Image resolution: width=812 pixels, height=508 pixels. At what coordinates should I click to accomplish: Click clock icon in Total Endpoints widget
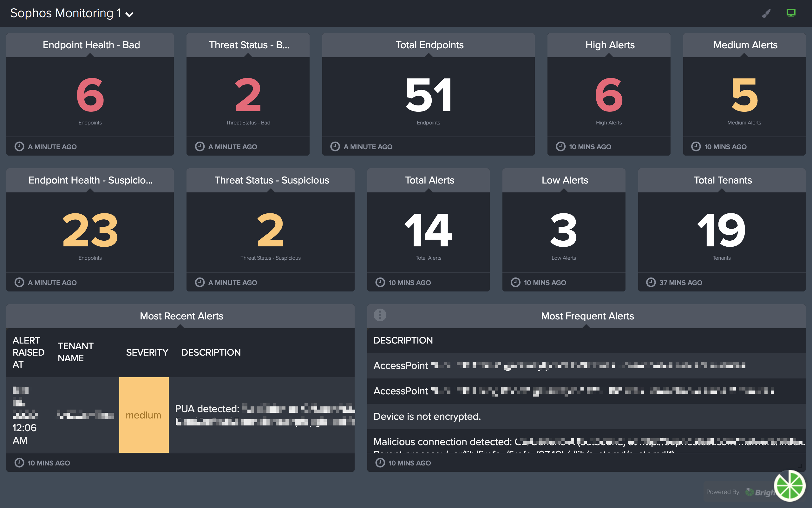point(335,146)
